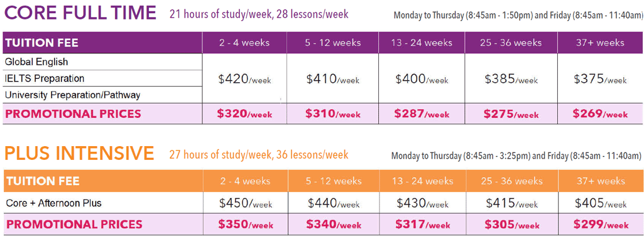The image size is (644, 237).
Task: Click the $299/week promotional price
Action: pos(601,224)
